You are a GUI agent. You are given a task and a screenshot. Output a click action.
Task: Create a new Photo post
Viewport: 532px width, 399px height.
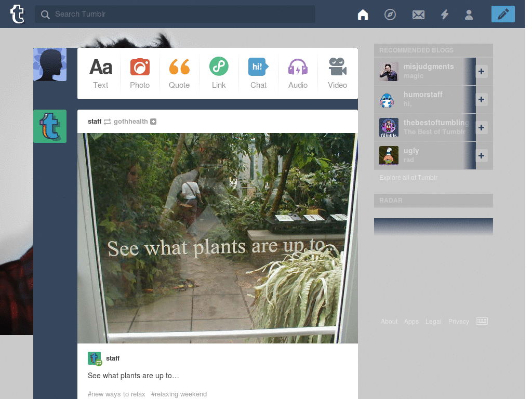[140, 73]
